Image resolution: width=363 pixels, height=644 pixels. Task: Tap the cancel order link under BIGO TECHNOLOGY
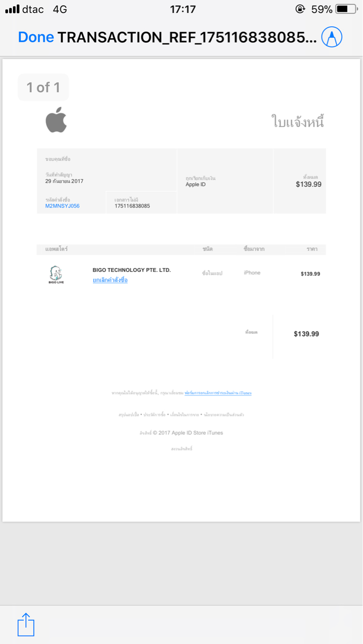pyautogui.click(x=110, y=280)
